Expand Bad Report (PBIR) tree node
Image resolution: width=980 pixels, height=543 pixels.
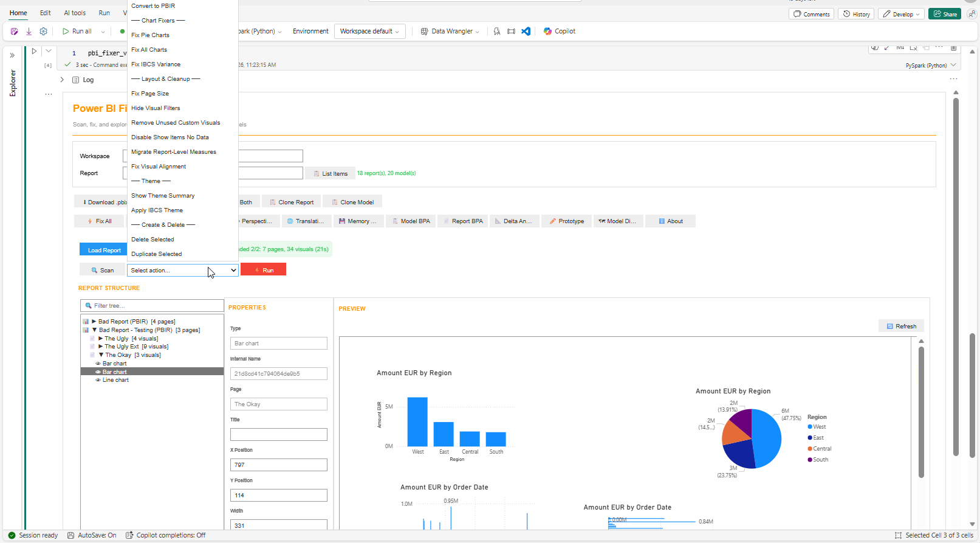(94, 322)
